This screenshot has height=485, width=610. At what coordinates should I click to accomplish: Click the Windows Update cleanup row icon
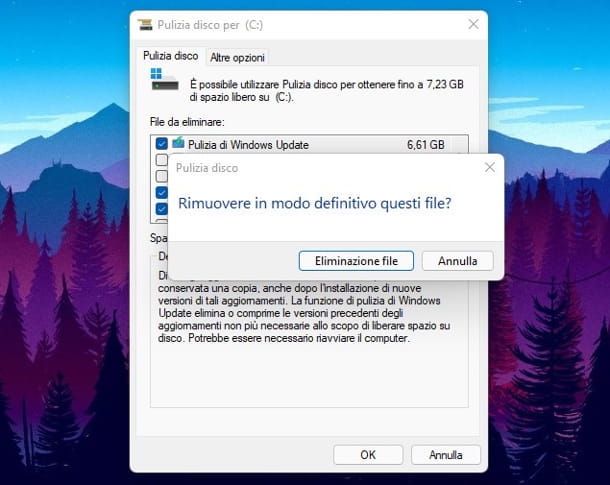(178, 143)
